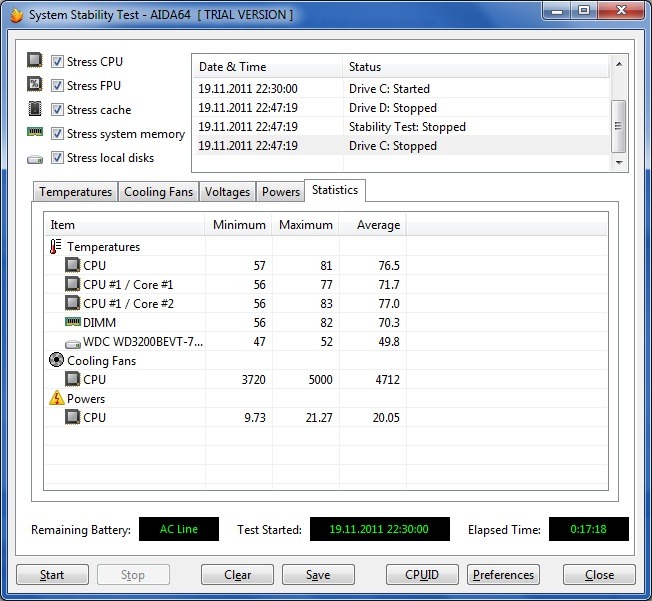The image size is (652, 601).
Task: Click the Maximum column header
Action: coord(306,225)
